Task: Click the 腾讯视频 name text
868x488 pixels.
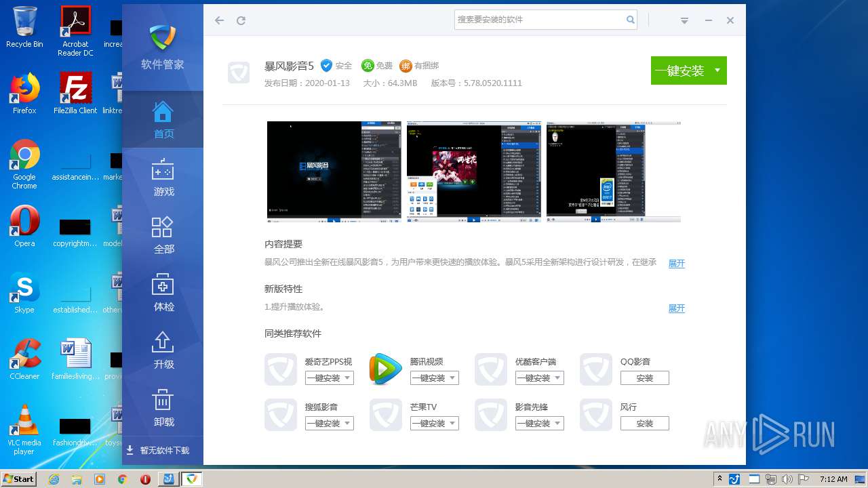Action: [x=427, y=362]
